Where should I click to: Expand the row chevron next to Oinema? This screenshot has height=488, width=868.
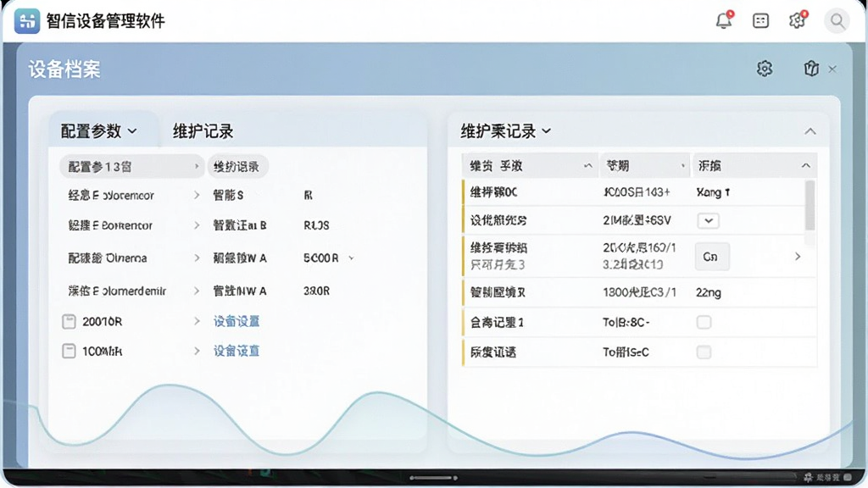tap(197, 258)
